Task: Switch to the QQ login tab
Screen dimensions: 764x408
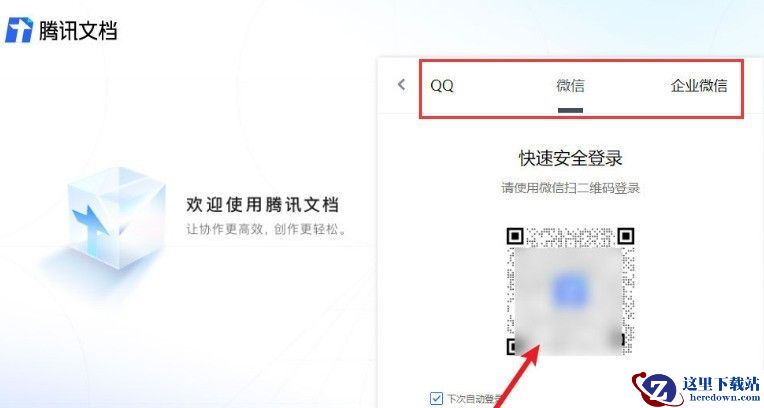Action: pyautogui.click(x=442, y=86)
